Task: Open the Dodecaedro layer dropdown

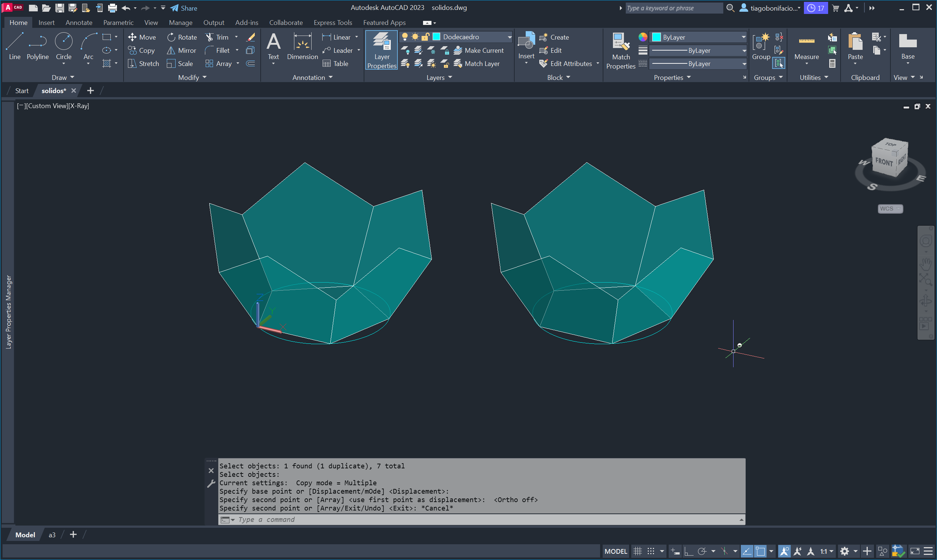Action: click(510, 37)
